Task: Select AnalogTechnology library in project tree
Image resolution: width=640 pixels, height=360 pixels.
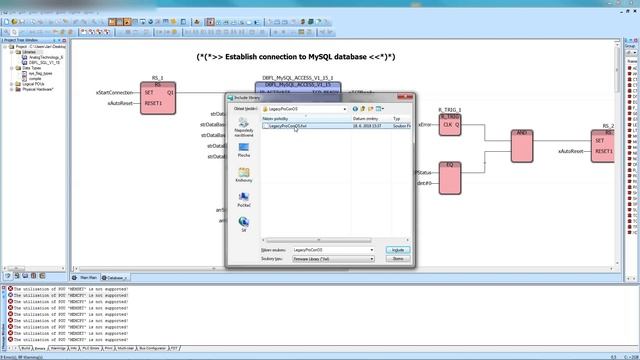Action: 46,58
